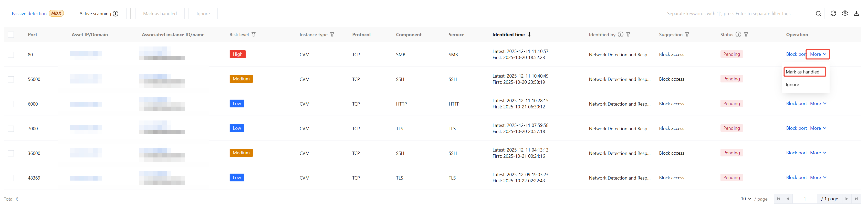
Task: Sort by Identified time arrow
Action: 529,34
